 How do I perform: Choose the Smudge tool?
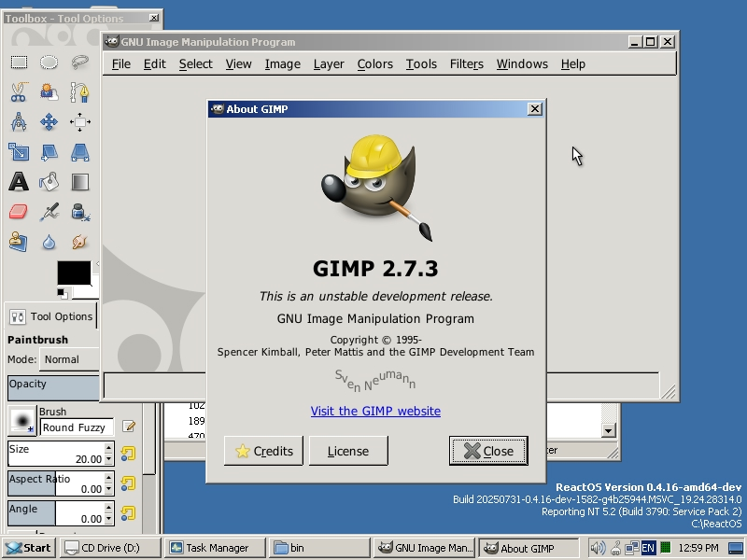pos(78,239)
